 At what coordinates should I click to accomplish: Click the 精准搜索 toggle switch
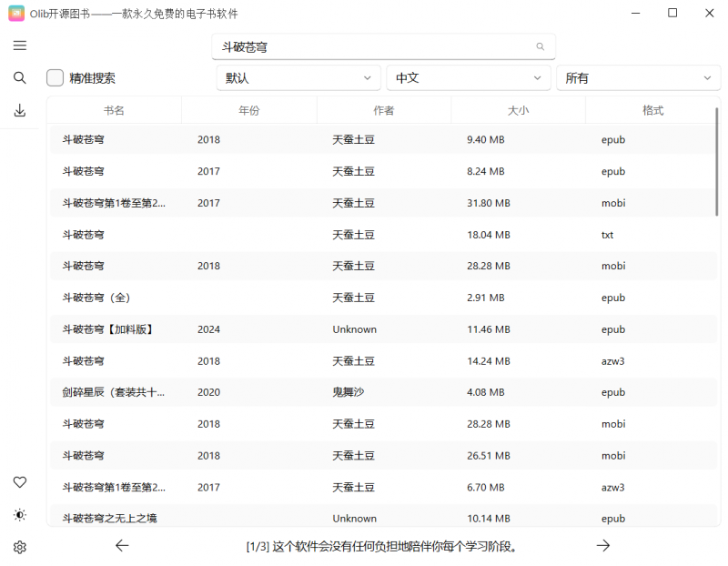pos(54,77)
